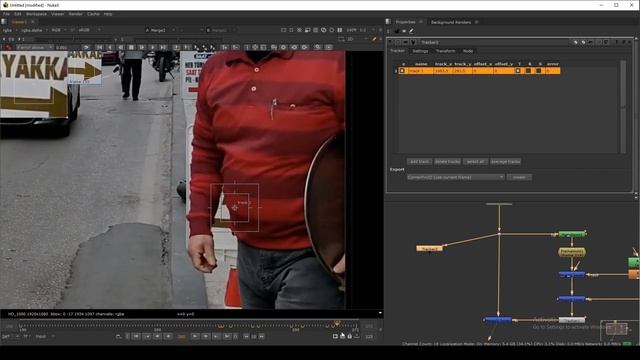Click the track forward icon in tracker toolbar
The image size is (640, 360).
[x=152, y=47]
